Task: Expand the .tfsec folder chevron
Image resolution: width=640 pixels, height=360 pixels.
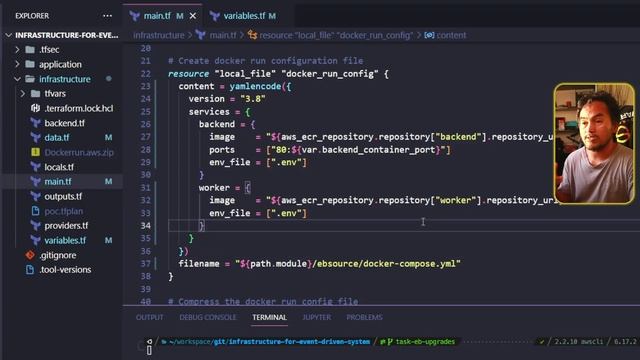Action: (17, 50)
